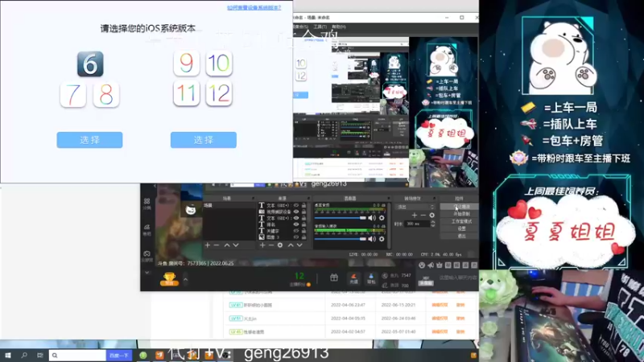Mute the desktop audio speaker icon
The width and height of the screenshot is (644, 362).
tap(372, 218)
